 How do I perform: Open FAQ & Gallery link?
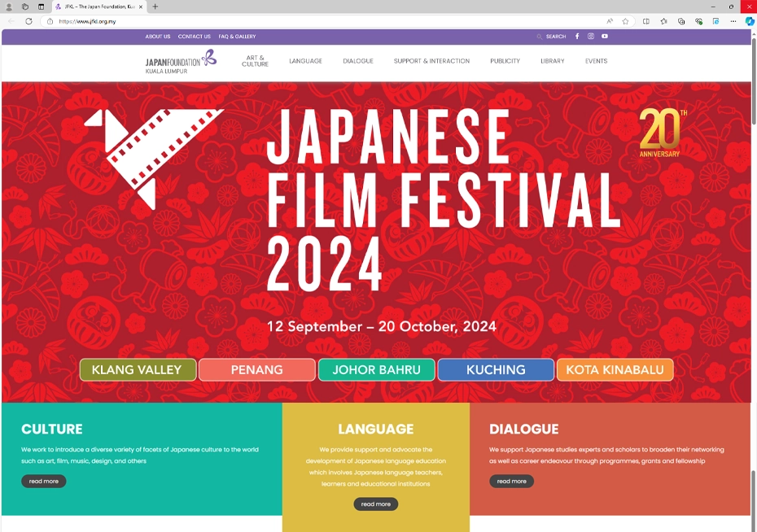[x=237, y=37]
